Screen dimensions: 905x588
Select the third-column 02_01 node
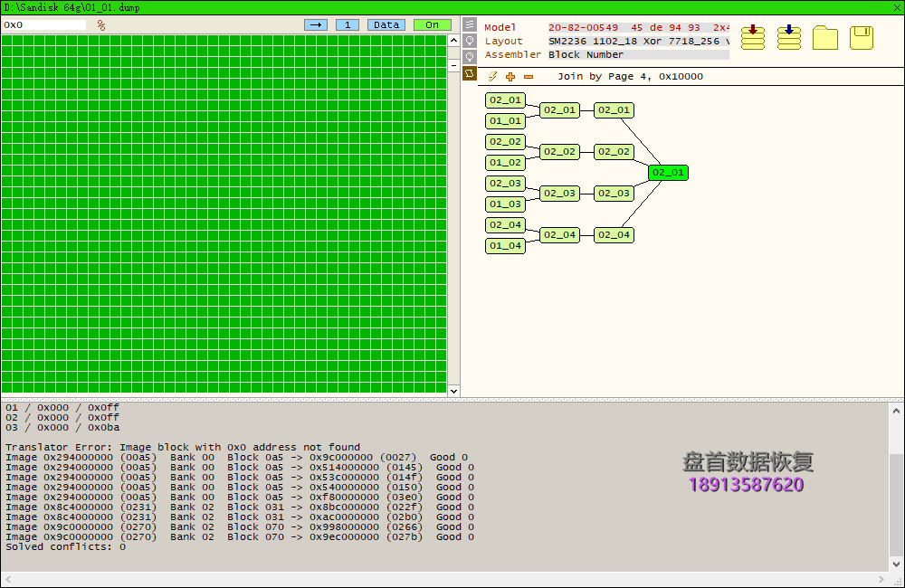click(614, 109)
